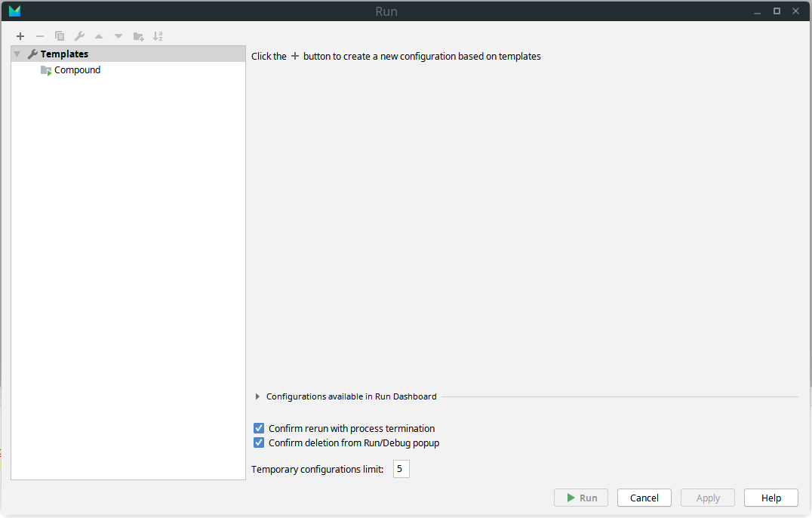Click the Compound folder icon in tree

(x=46, y=70)
